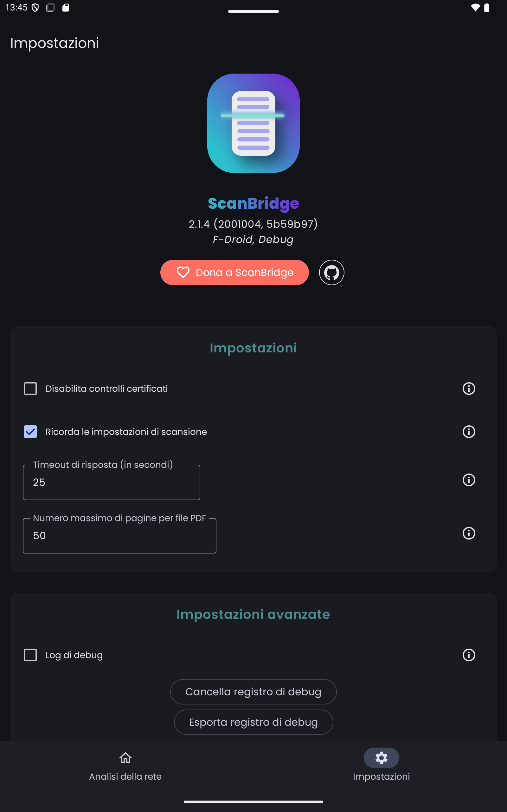Show info for Timeout di risposta
Screen dimensions: 507x812
468,480
